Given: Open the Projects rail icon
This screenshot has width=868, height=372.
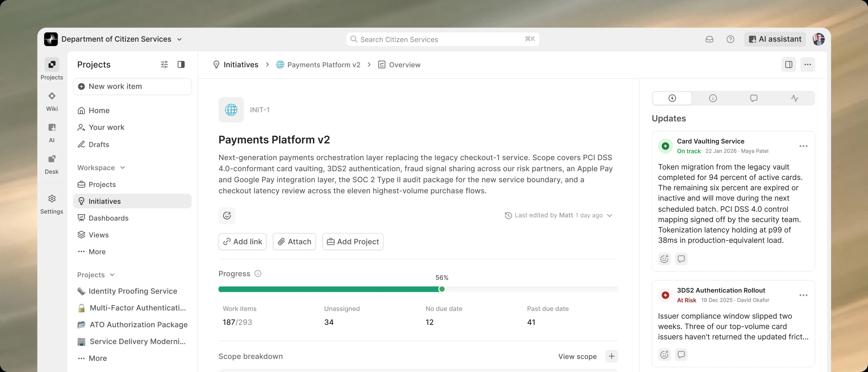Looking at the screenshot, I should pos(52,64).
